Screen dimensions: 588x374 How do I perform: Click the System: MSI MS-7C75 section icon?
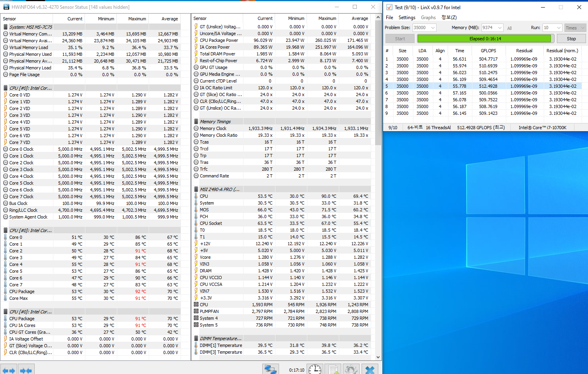click(x=6, y=27)
